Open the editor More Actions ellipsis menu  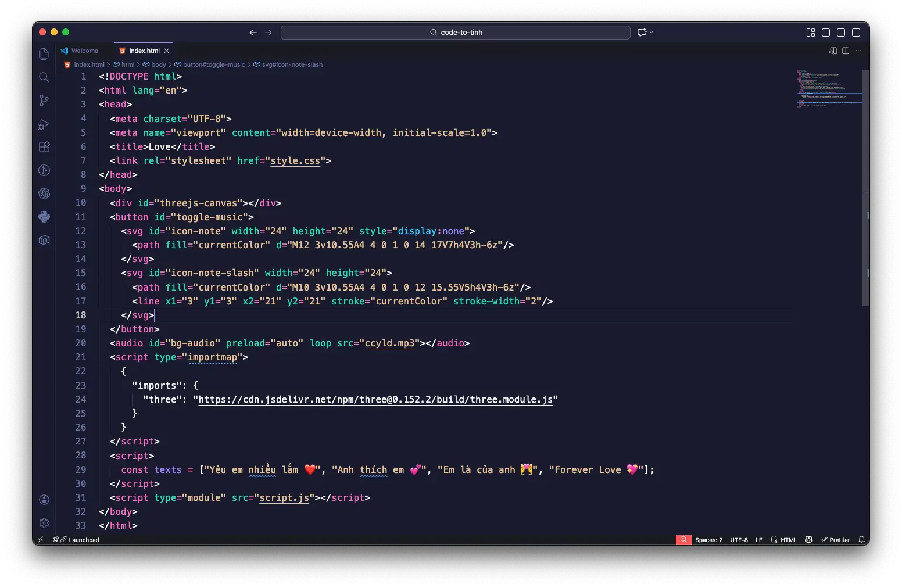pos(858,51)
